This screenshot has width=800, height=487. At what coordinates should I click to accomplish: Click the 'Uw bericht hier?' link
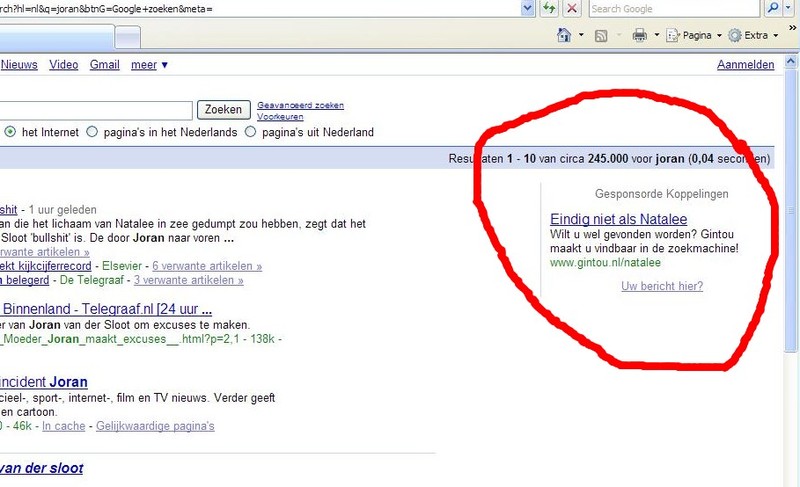click(662, 286)
